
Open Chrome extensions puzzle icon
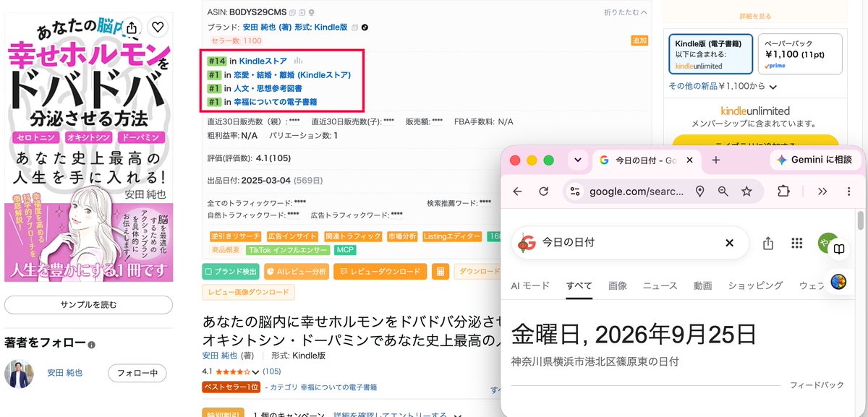pos(783,192)
